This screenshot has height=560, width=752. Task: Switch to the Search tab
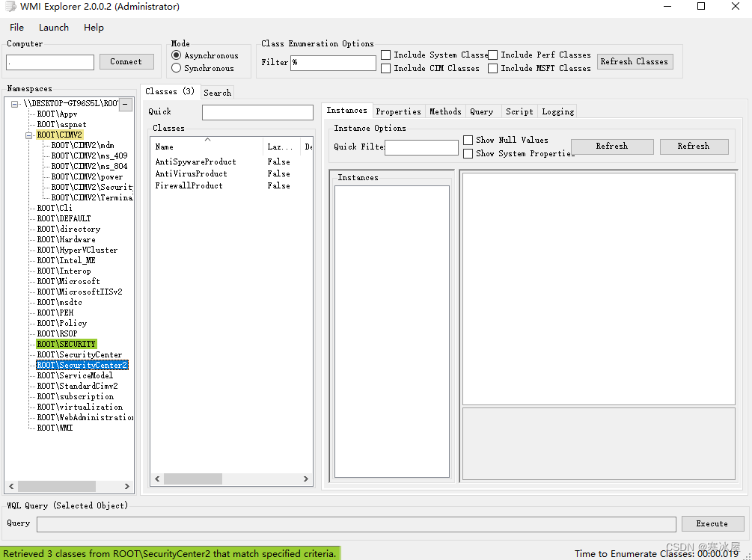click(x=217, y=93)
